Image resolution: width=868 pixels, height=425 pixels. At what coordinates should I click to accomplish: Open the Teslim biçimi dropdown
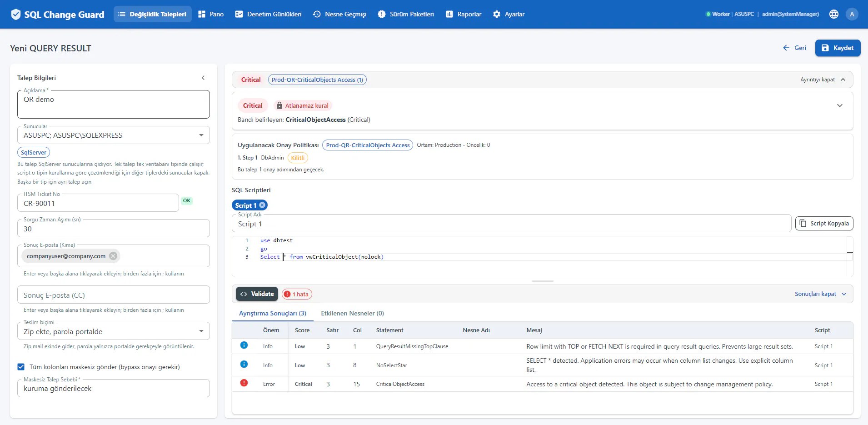(114, 331)
